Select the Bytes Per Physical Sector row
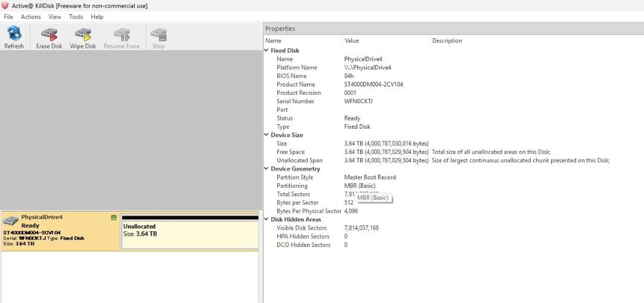Viewport: 644px width, 303px height. [x=453, y=211]
